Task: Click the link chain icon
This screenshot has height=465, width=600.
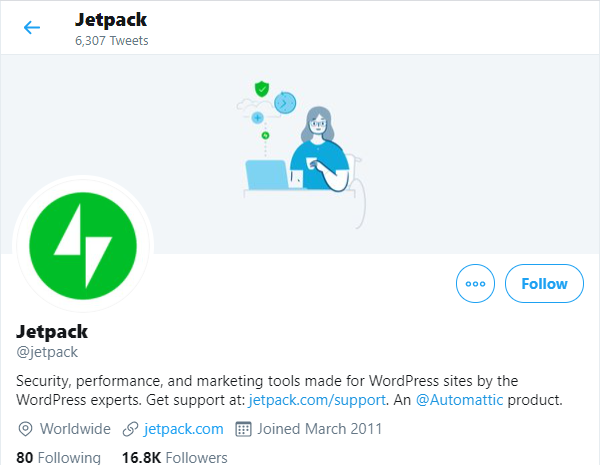Action: pyautogui.click(x=129, y=429)
